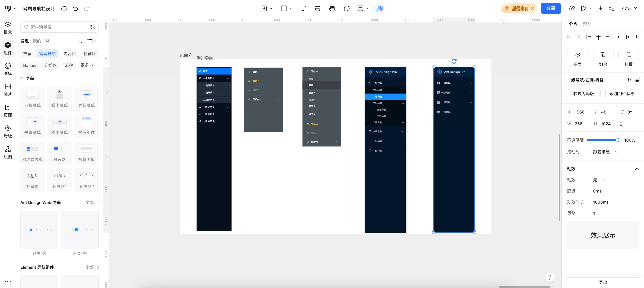Switch to the 外观 tab

pyautogui.click(x=573, y=24)
